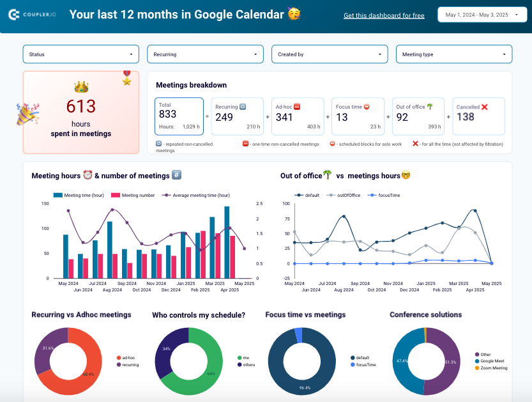Toggle the default line legend in Out of office chart
The width and height of the screenshot is (532, 402).
pyautogui.click(x=307, y=195)
